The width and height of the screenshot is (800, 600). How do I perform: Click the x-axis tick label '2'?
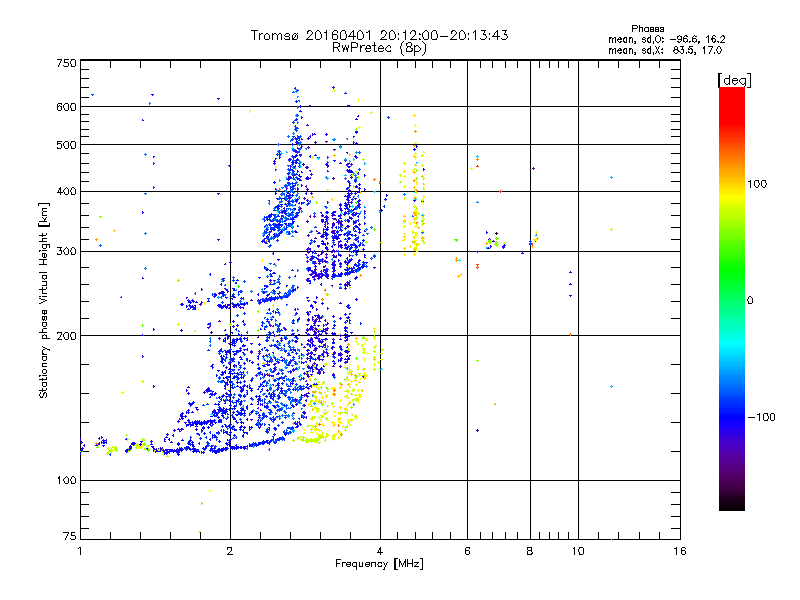230,551
